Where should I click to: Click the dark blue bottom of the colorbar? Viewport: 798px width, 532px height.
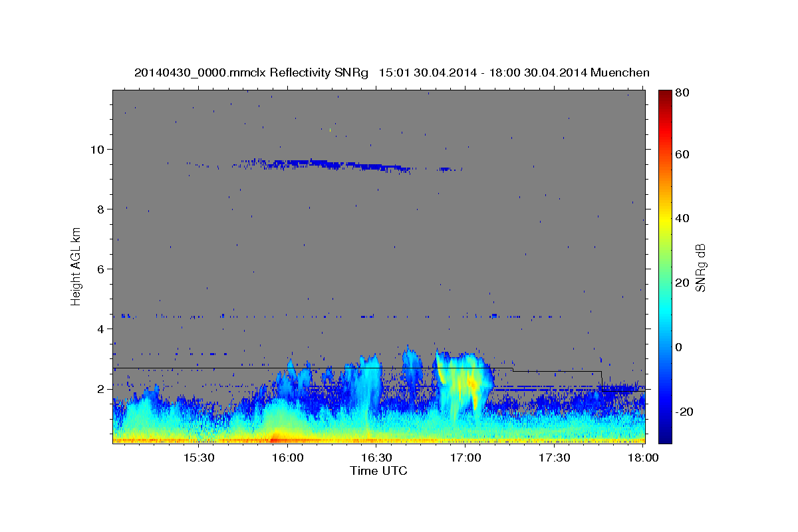pyautogui.click(x=665, y=436)
